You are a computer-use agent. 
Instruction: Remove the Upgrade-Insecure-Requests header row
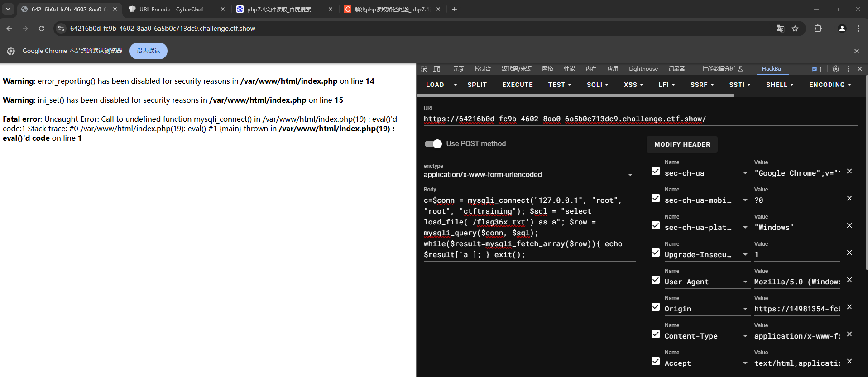tap(849, 253)
